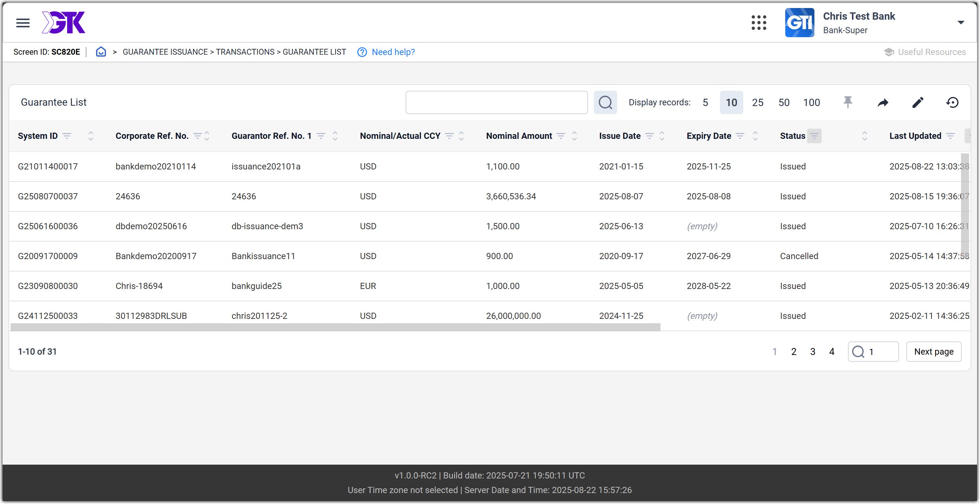Viewport: 980px width, 504px height.
Task: Open the hamburger navigation menu
Action: click(23, 23)
